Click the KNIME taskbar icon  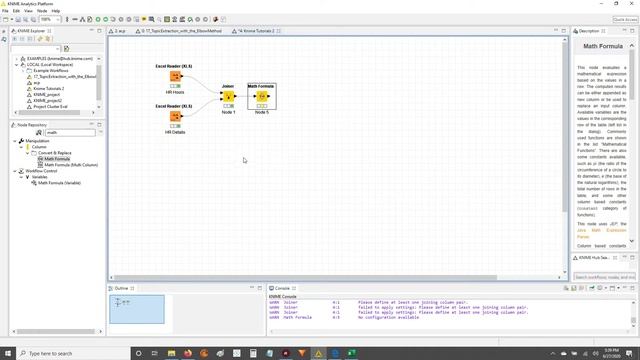click(318, 353)
